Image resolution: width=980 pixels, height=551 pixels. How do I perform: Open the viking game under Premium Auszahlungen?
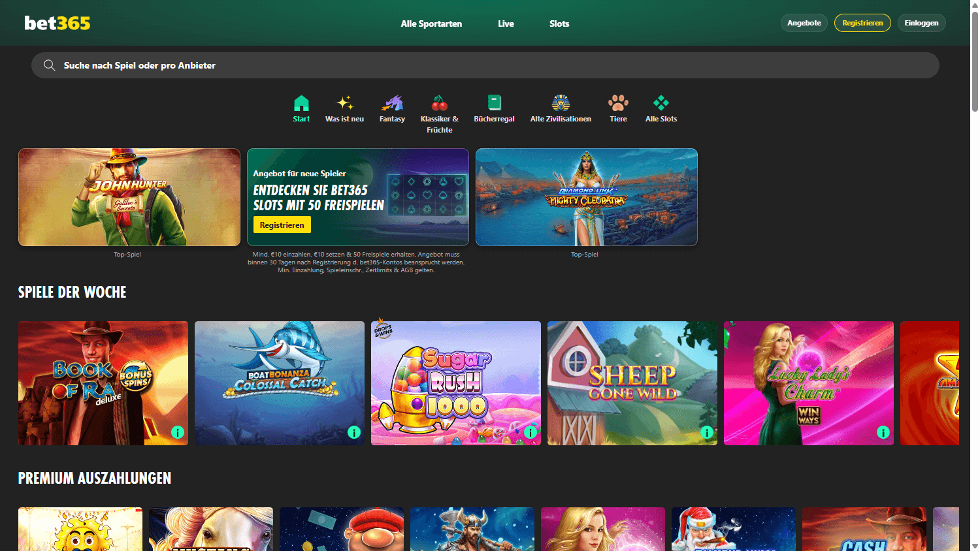coord(472,529)
